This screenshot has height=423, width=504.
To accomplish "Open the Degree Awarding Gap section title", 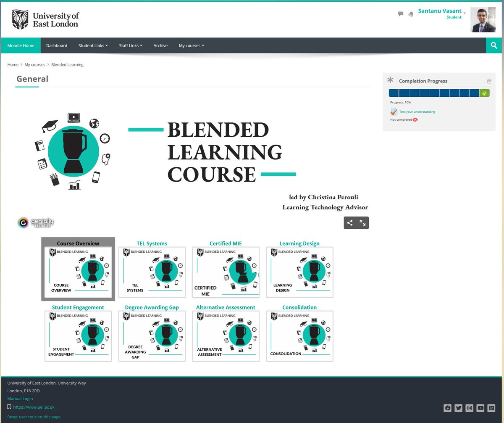I will [x=152, y=307].
